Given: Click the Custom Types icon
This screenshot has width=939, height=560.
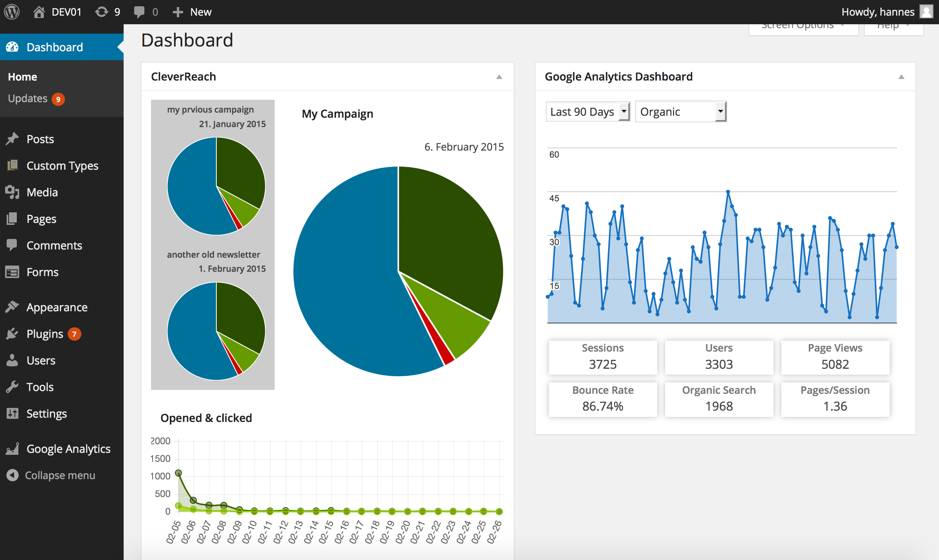Looking at the screenshot, I should (12, 165).
